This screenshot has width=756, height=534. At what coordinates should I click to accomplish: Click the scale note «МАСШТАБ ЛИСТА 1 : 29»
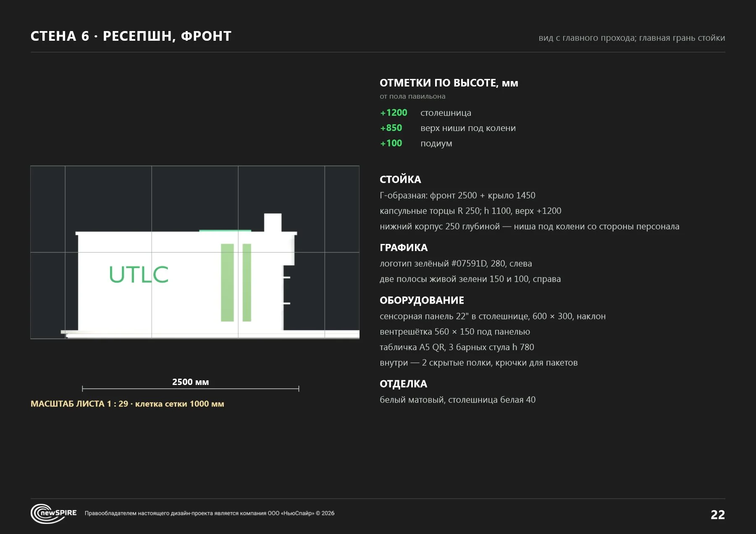79,404
